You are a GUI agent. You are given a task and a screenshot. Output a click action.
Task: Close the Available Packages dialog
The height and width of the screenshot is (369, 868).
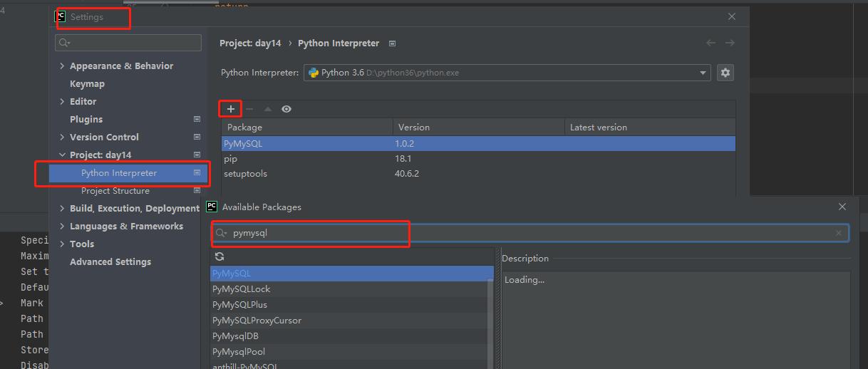click(x=842, y=207)
